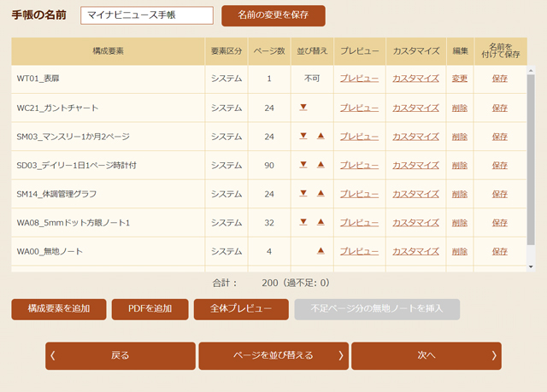
Task: Open プレビュー for WT01_表扉
Action: point(359,79)
